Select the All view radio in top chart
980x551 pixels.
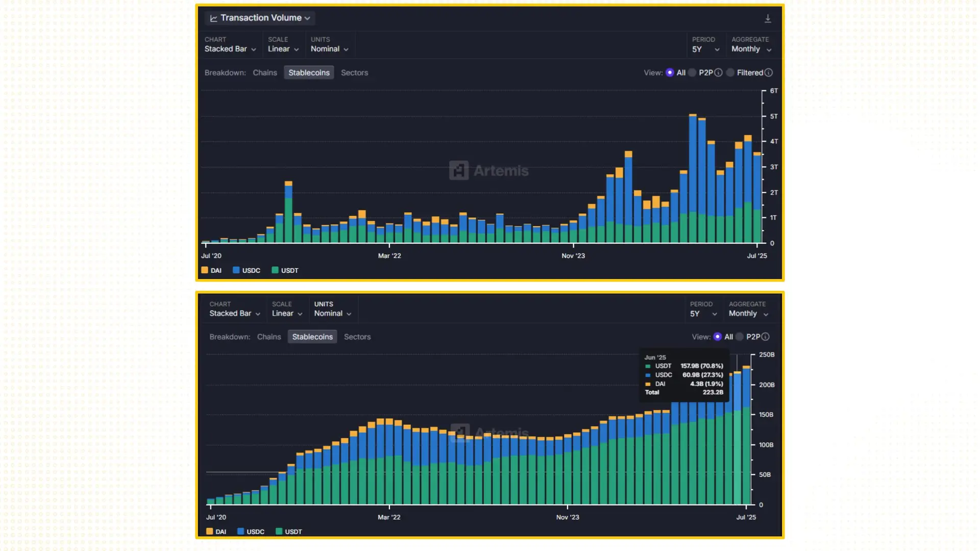click(x=670, y=72)
